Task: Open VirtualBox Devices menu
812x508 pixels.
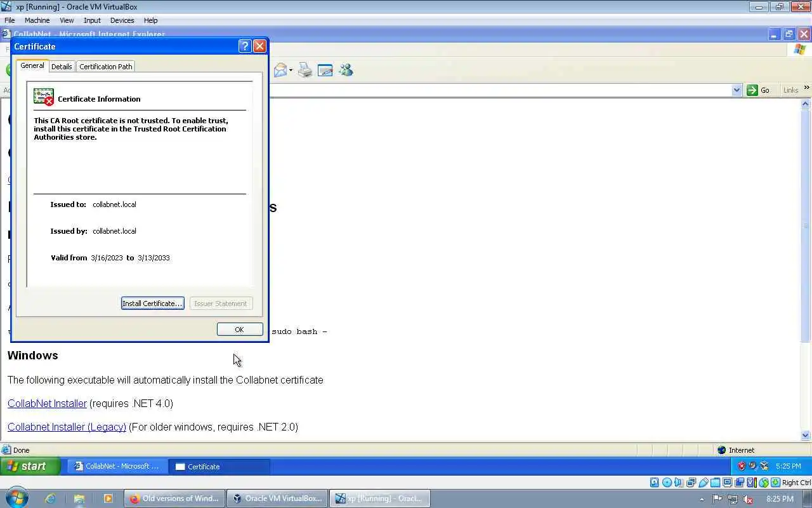Action: (122, 20)
